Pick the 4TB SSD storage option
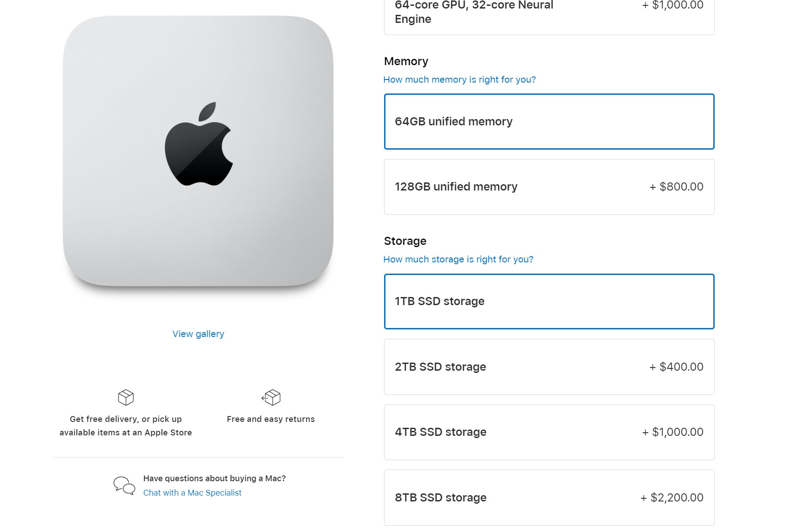This screenshot has width=792, height=532. [549, 432]
